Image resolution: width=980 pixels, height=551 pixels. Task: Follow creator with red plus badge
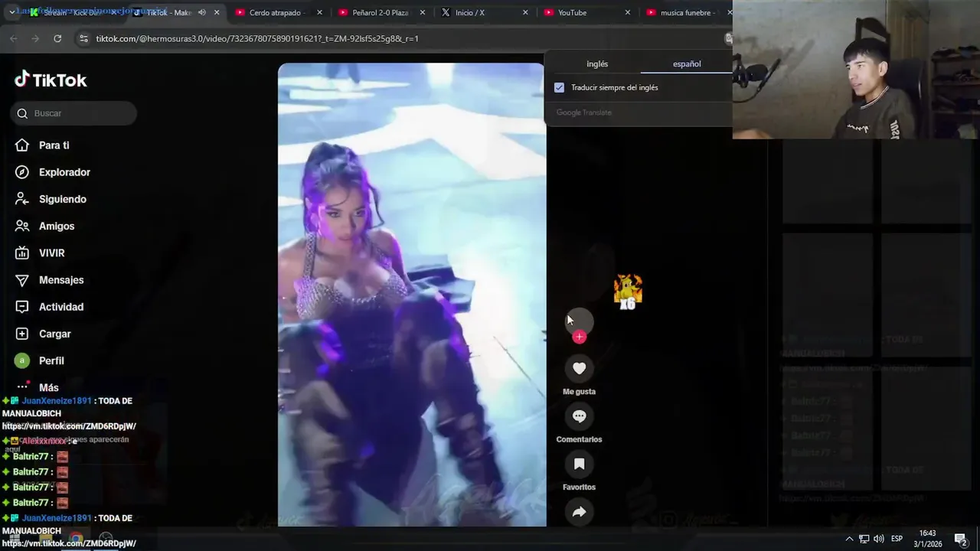click(580, 337)
